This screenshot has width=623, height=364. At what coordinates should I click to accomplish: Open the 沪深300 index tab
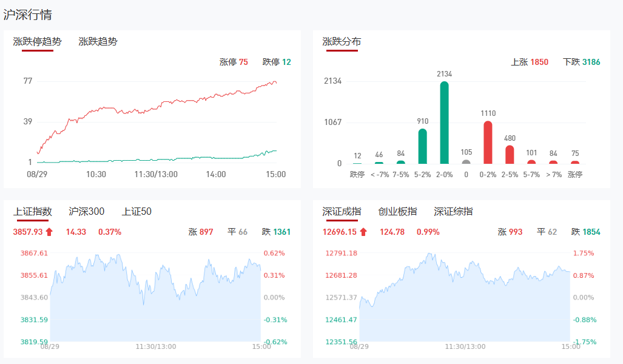(x=86, y=212)
